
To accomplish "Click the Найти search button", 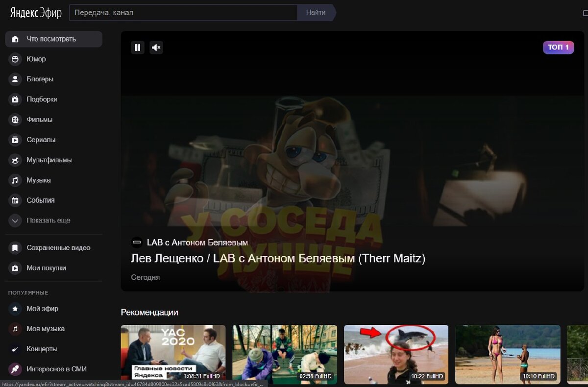I will 316,13.
